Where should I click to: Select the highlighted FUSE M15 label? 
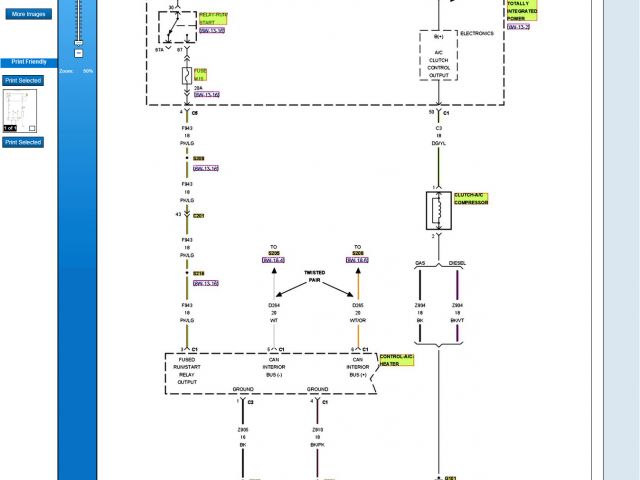coord(200,73)
